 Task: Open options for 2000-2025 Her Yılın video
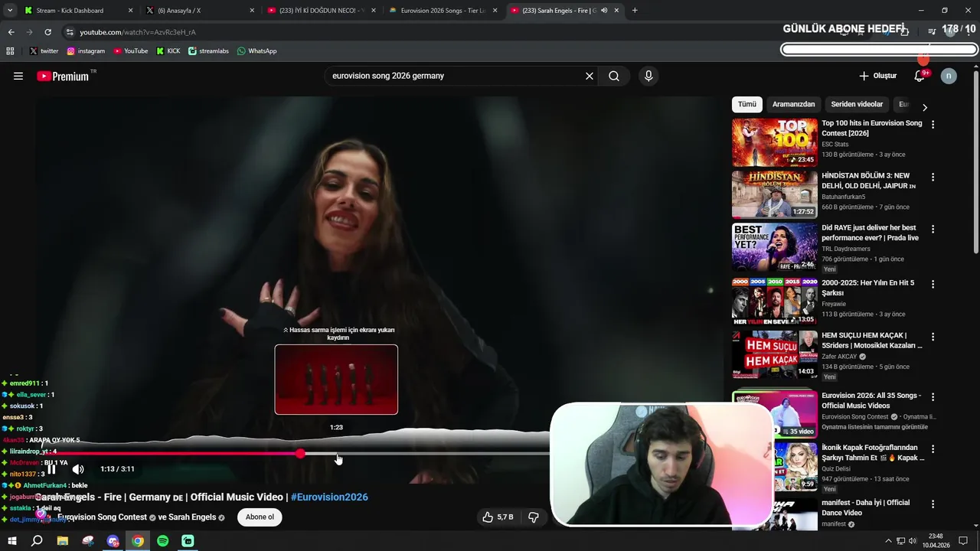933,284
